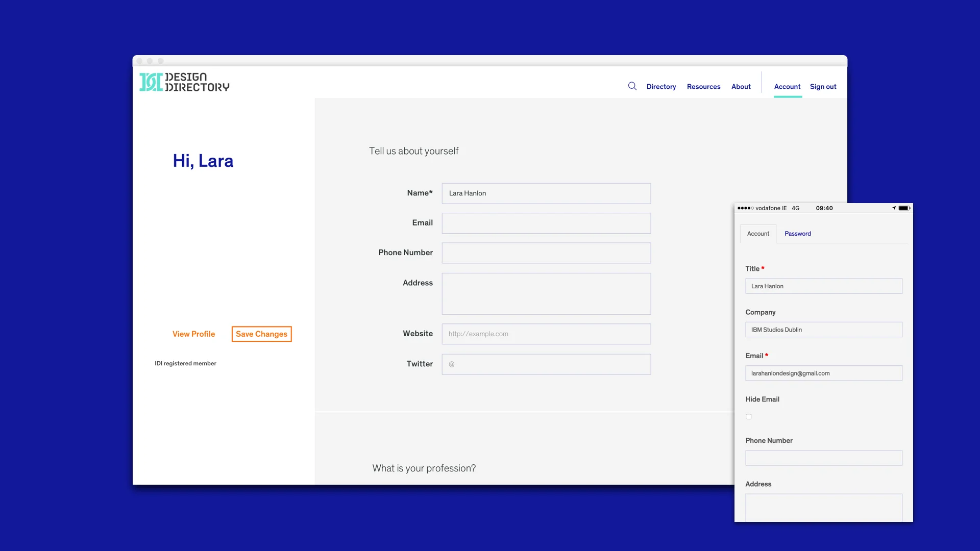Click the Save Changes button

(261, 334)
